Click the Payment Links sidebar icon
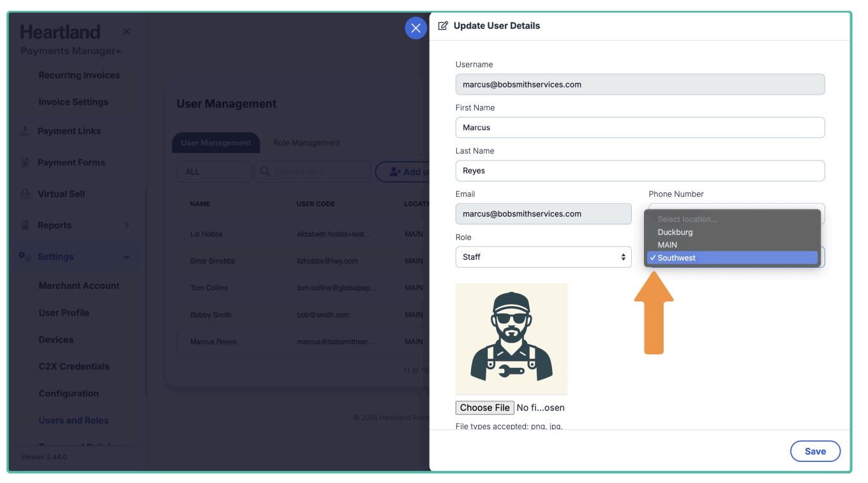The height and width of the screenshot is (483, 868). coord(25,131)
